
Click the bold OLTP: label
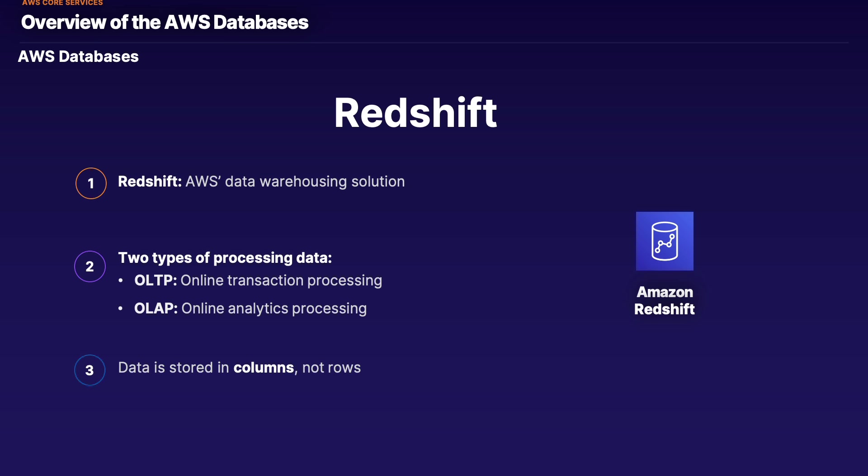155,280
